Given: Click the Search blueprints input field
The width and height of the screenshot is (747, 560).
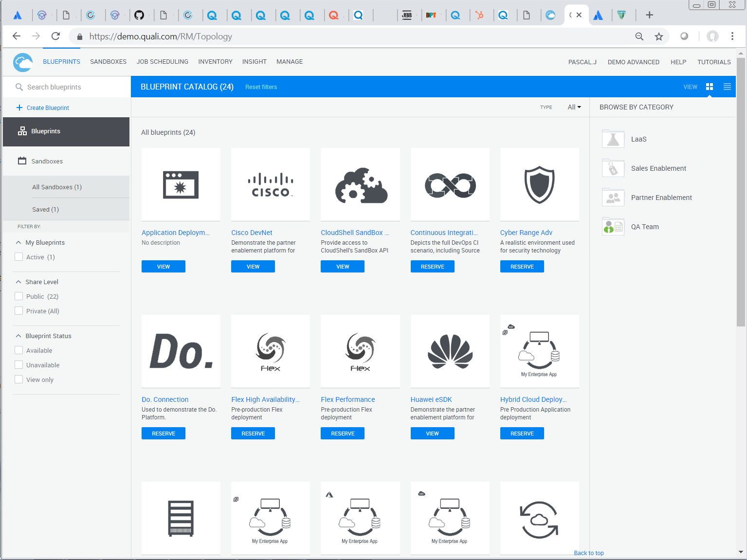Looking at the screenshot, I should 67,87.
